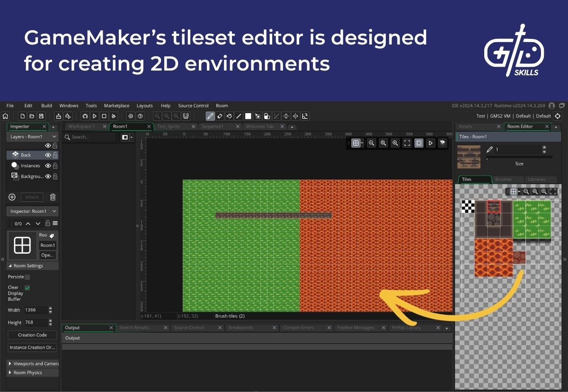Select the Eraser tool in the room toolbar

220,116
